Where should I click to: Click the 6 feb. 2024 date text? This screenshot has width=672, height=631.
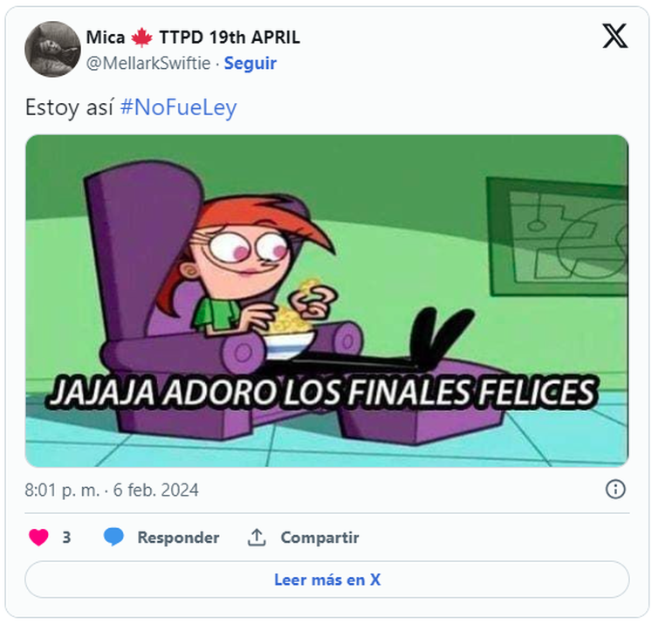click(156, 490)
